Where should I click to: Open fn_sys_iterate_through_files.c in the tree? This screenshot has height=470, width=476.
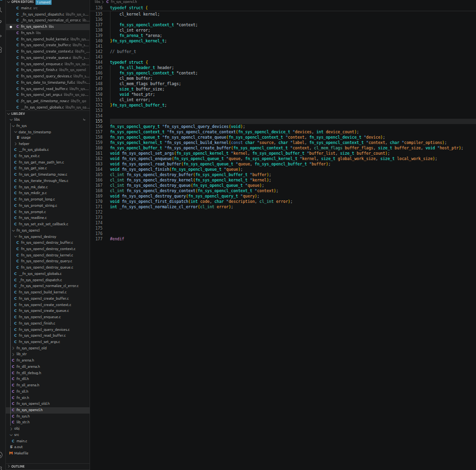[43, 181]
